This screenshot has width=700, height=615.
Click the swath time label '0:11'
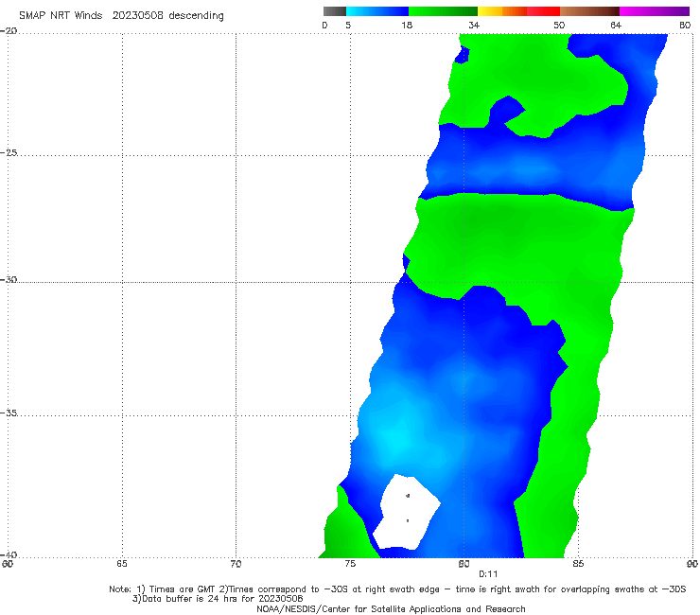pyautogui.click(x=488, y=574)
